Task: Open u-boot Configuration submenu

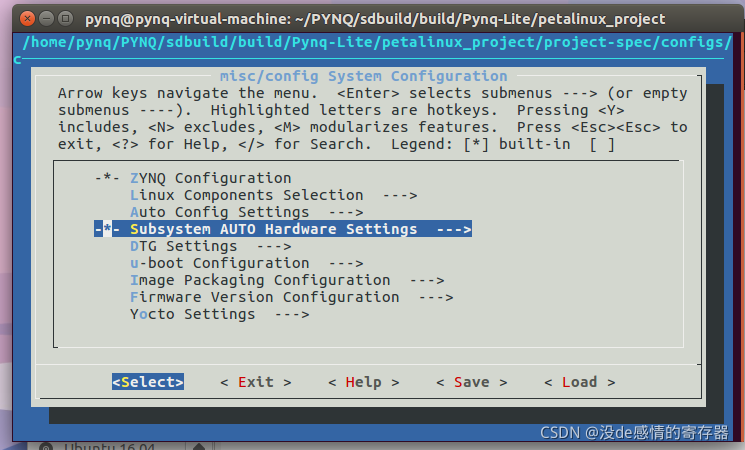Action: pyautogui.click(x=247, y=263)
